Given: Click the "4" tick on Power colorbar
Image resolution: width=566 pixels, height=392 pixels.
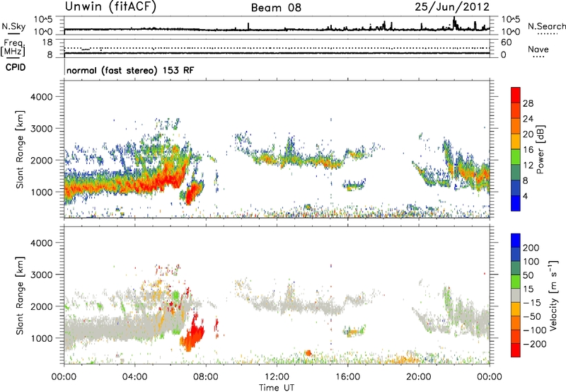Looking at the screenshot, I should pos(525,196).
